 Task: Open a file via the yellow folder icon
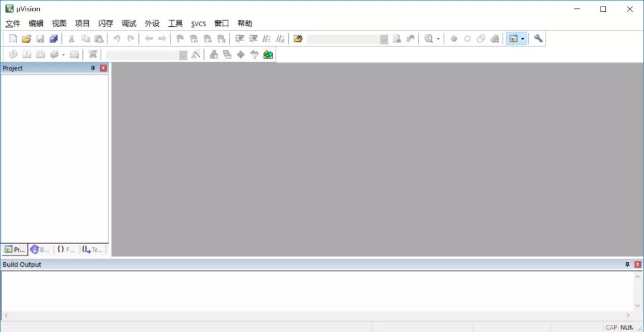point(26,39)
